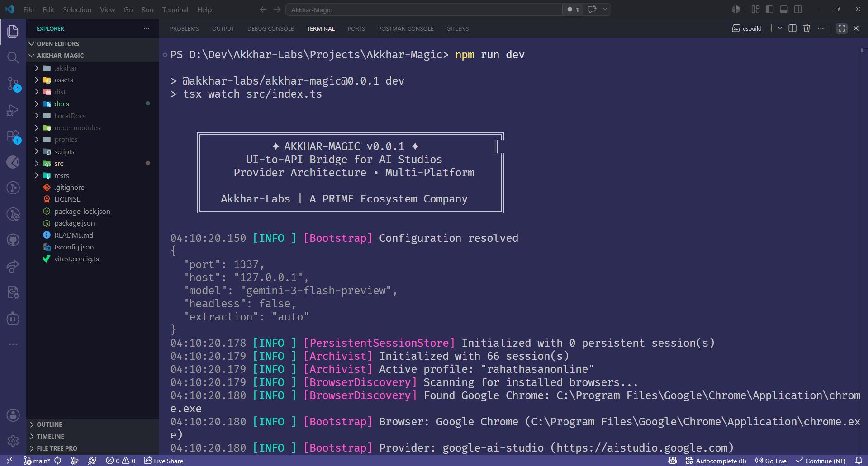Toggle Go Live server in status bar
Image resolution: width=868 pixels, height=466 pixels.
coord(771,461)
